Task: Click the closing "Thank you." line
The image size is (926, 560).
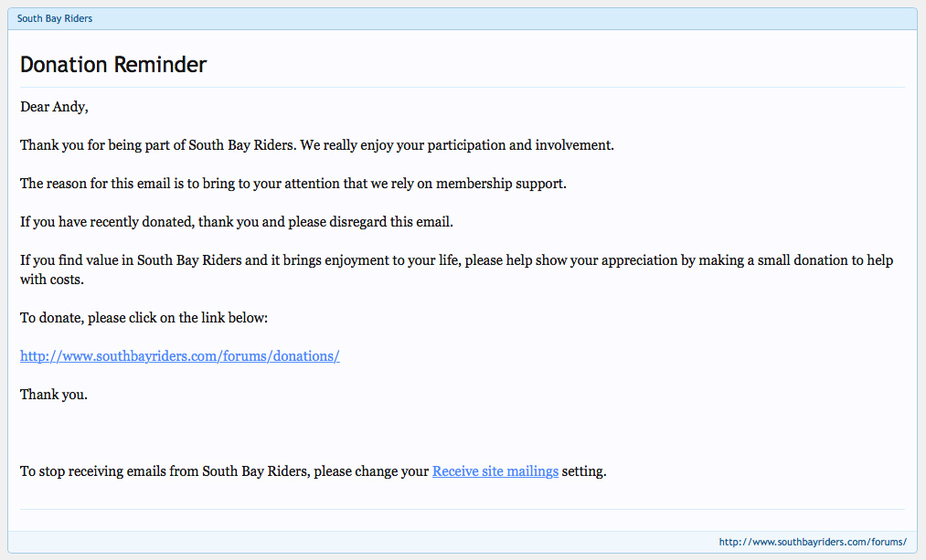Action: click(x=54, y=394)
